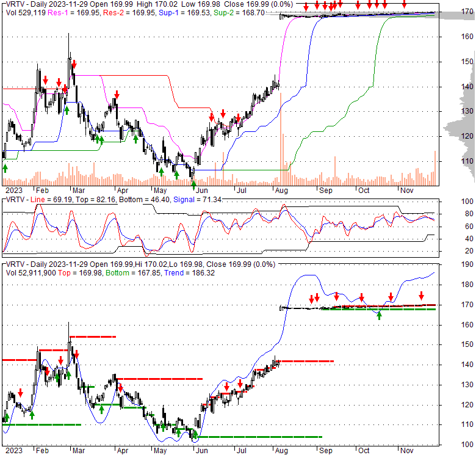Image resolution: width=476 pixels, height=455 pixels.
Task: Click the '2023' year label under top chart
Action: pyautogui.click(x=14, y=191)
